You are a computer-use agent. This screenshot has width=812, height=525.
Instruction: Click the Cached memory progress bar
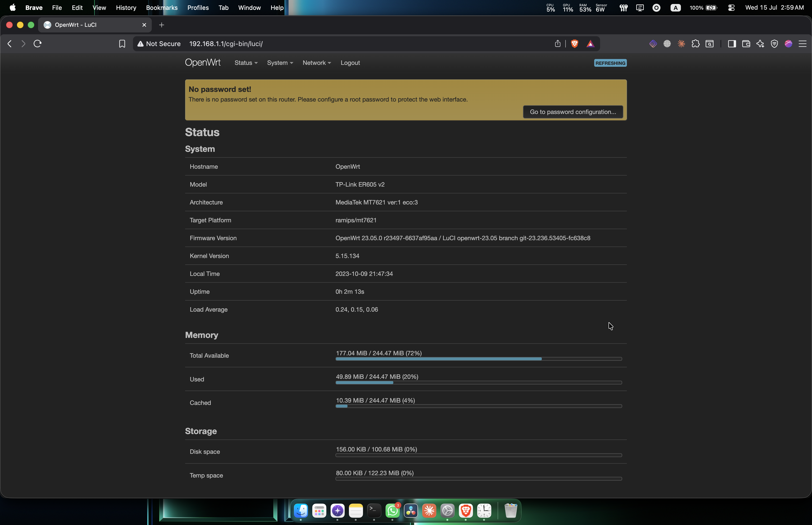click(x=478, y=406)
